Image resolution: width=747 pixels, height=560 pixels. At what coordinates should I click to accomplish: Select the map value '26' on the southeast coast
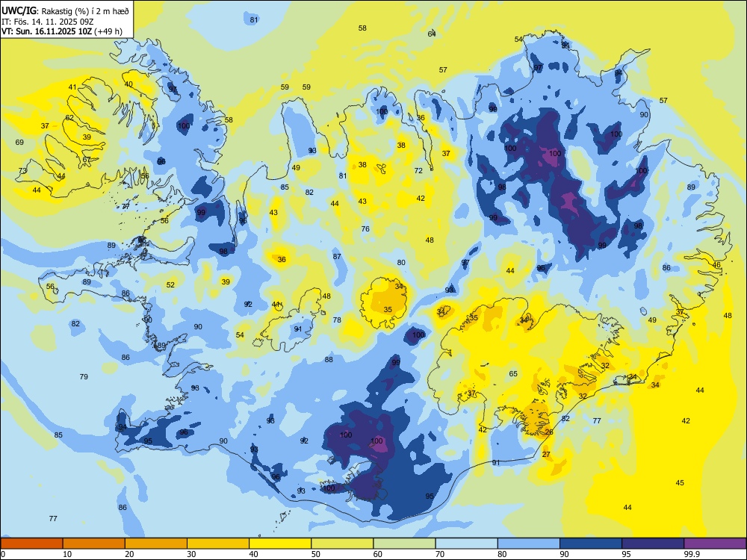coord(549,432)
